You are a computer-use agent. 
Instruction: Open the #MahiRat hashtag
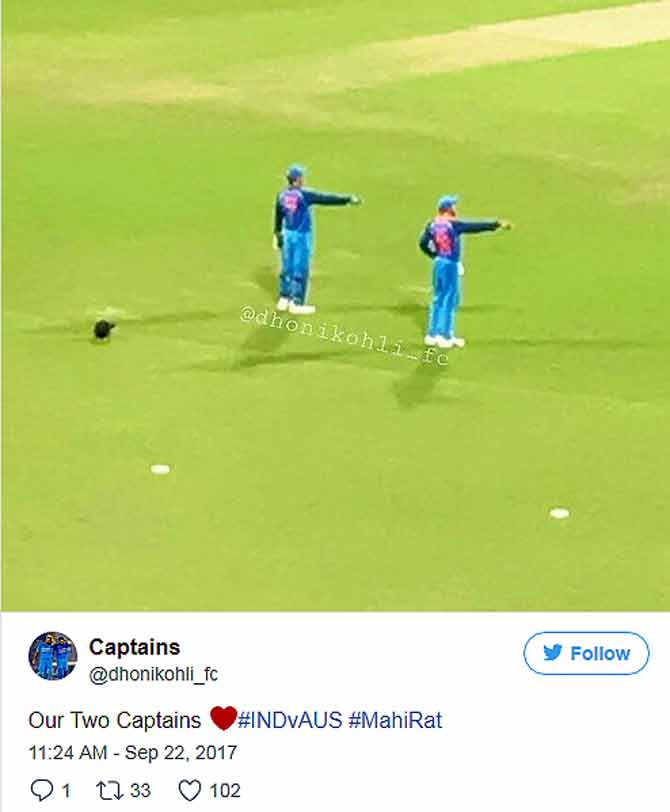coord(396,720)
